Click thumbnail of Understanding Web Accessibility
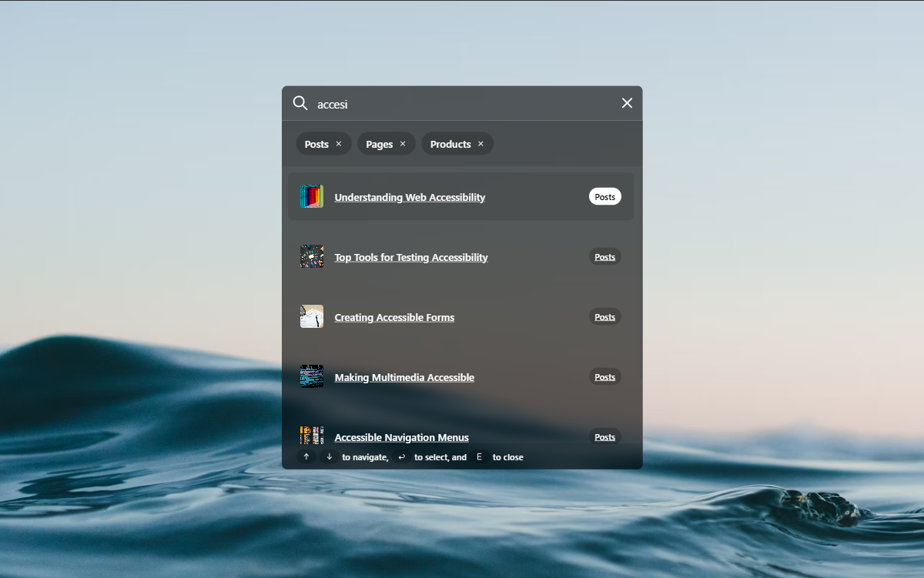The height and width of the screenshot is (578, 924). 312,196
